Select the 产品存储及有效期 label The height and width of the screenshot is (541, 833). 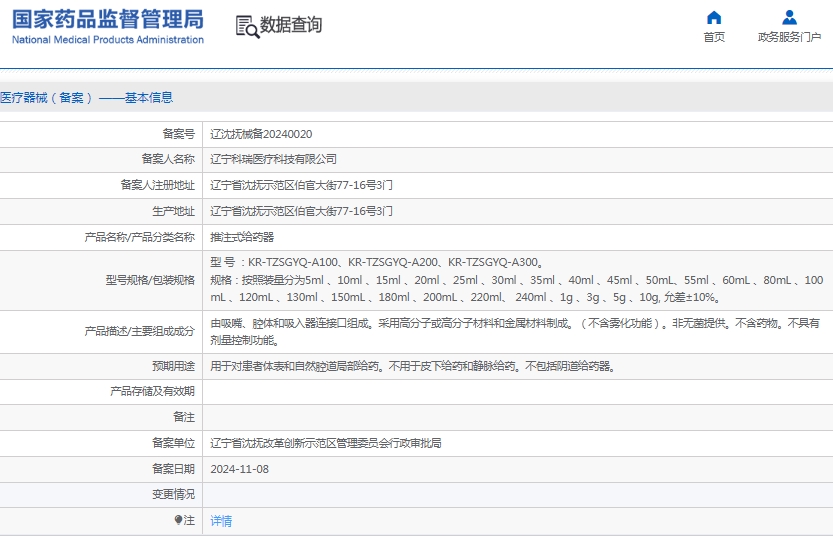152,391
